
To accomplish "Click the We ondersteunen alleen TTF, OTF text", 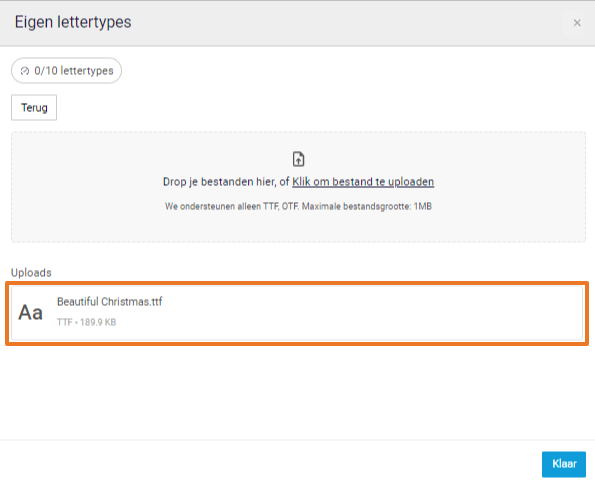I will click(232, 206).
